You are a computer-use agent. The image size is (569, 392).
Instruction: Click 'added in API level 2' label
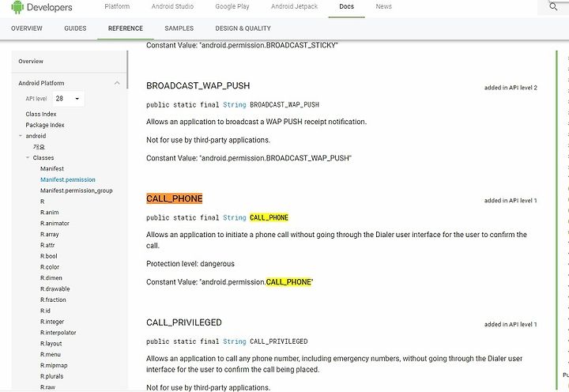[x=511, y=88]
